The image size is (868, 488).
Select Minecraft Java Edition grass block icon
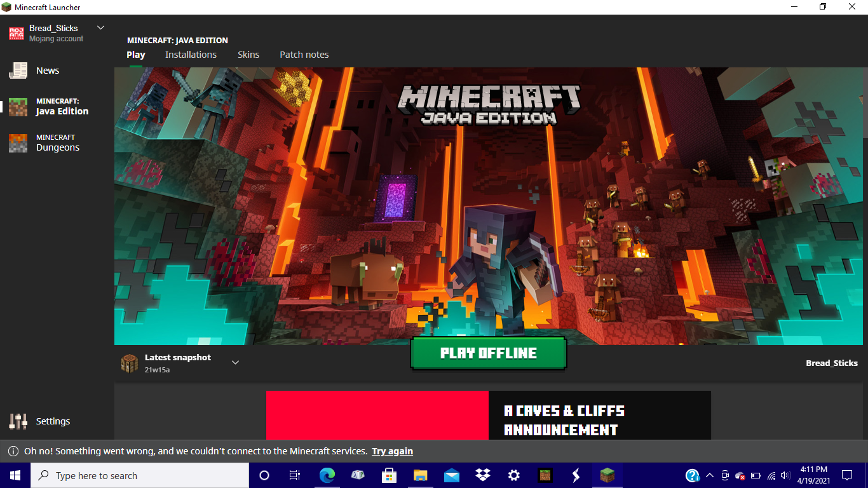tap(18, 107)
